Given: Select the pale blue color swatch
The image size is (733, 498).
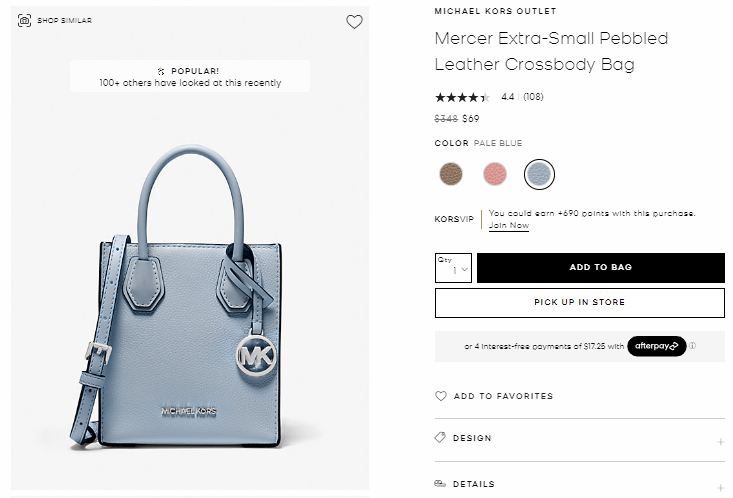Looking at the screenshot, I should tap(539, 174).
